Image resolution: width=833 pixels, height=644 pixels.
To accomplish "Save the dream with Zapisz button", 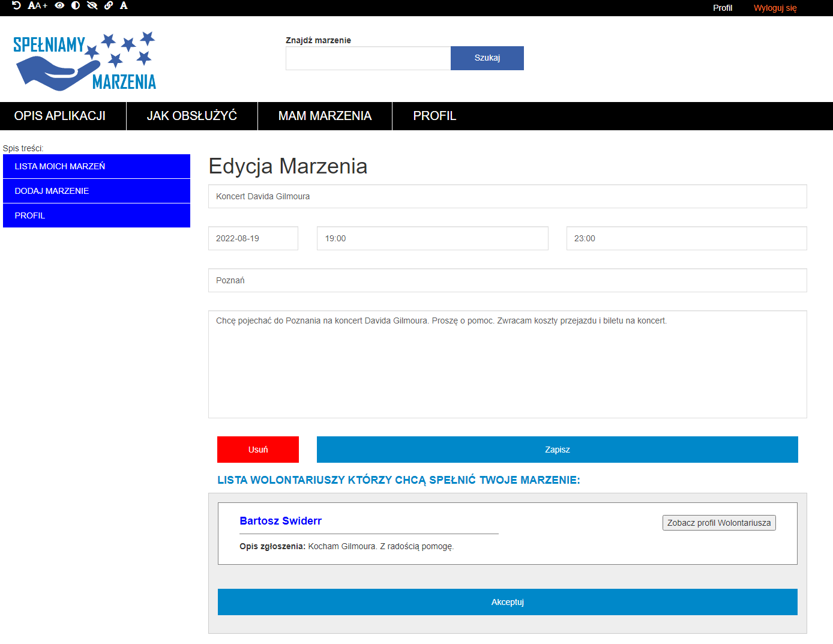I will 557,450.
